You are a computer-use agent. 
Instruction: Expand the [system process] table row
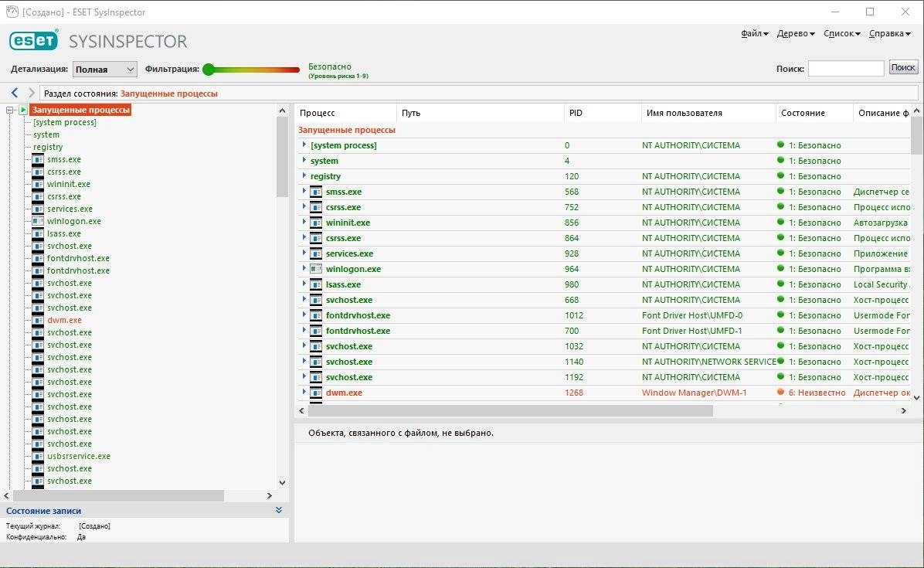pyautogui.click(x=304, y=145)
